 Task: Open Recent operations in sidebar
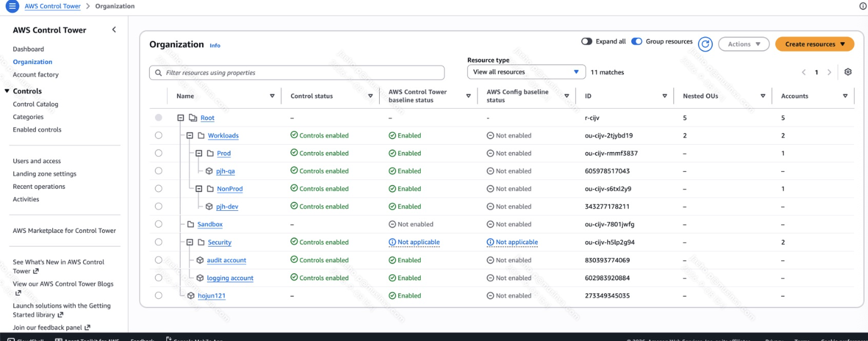coord(39,186)
